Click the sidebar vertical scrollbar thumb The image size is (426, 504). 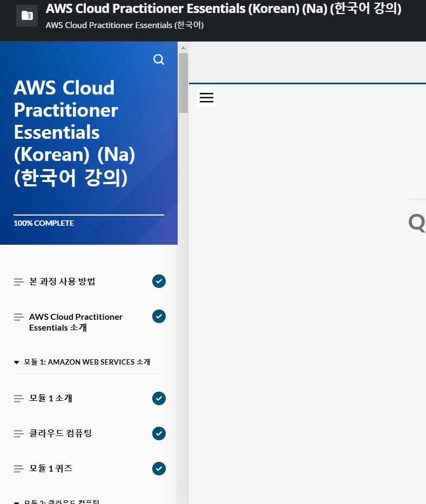(x=183, y=83)
